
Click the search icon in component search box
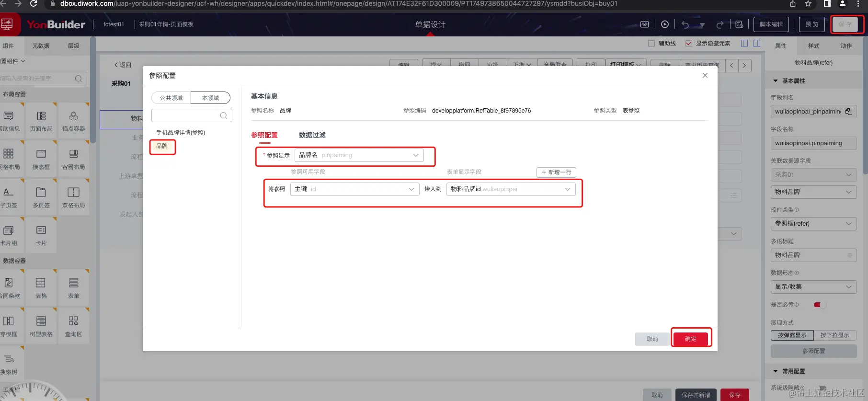[x=79, y=79]
